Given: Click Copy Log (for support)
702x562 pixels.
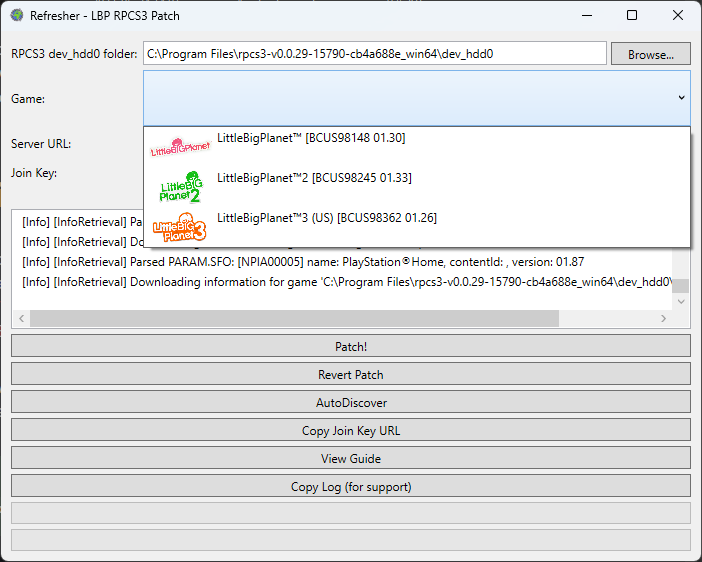Looking at the screenshot, I should coord(351,486).
